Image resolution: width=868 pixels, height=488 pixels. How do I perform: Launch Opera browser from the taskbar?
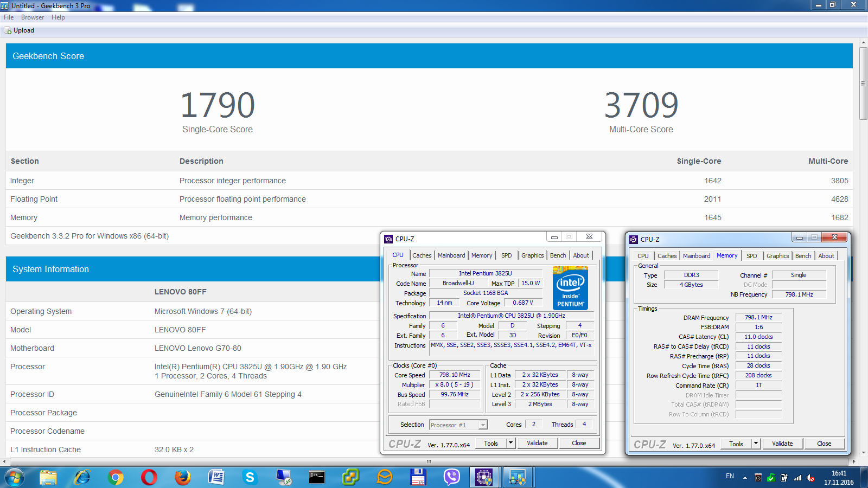click(149, 477)
